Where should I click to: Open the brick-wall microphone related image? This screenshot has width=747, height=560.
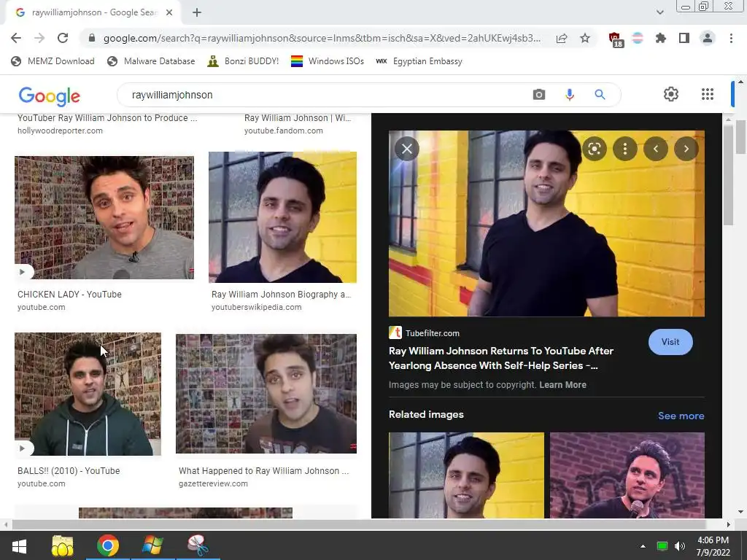click(627, 475)
